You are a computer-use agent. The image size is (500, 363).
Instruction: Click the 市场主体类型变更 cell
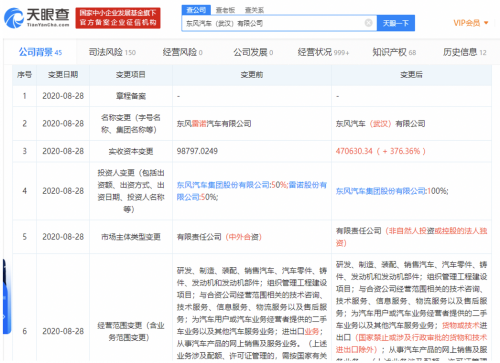[x=131, y=237]
